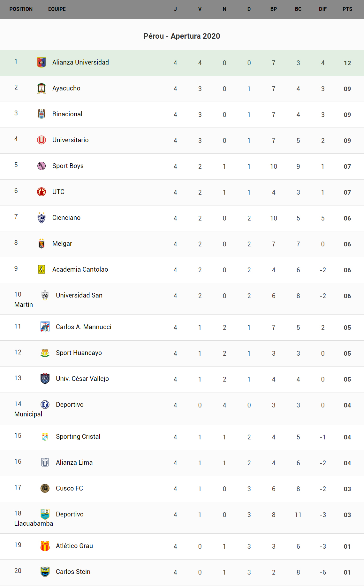The image size is (364, 588).
Task: Click the Cusco FC round logo
Action: point(45,488)
